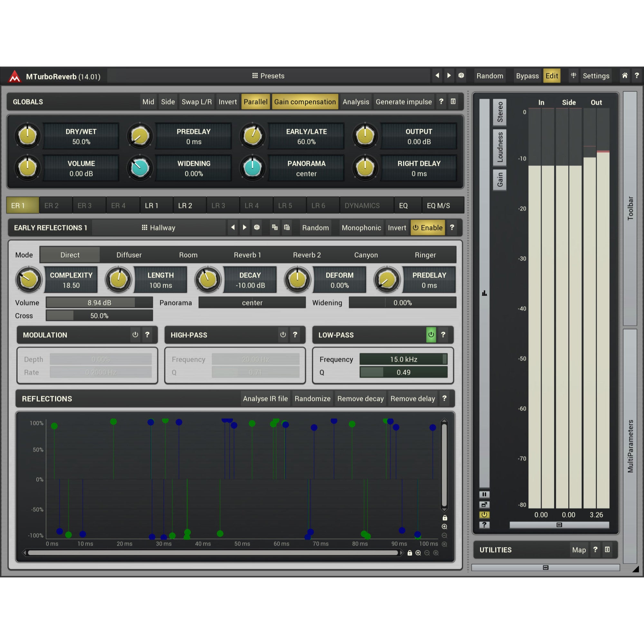This screenshot has width=644, height=644.
Task: Go to the previous global preset arrow
Action: point(437,76)
